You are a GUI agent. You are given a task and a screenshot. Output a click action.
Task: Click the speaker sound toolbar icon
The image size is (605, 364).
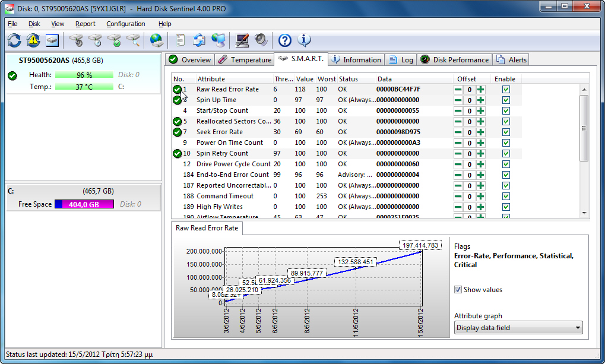261,40
